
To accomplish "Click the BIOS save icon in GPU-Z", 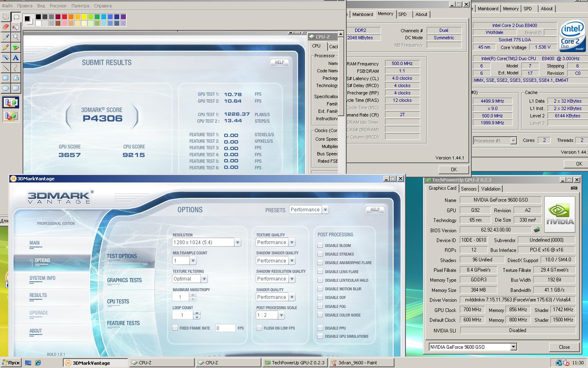I will 537,230.
